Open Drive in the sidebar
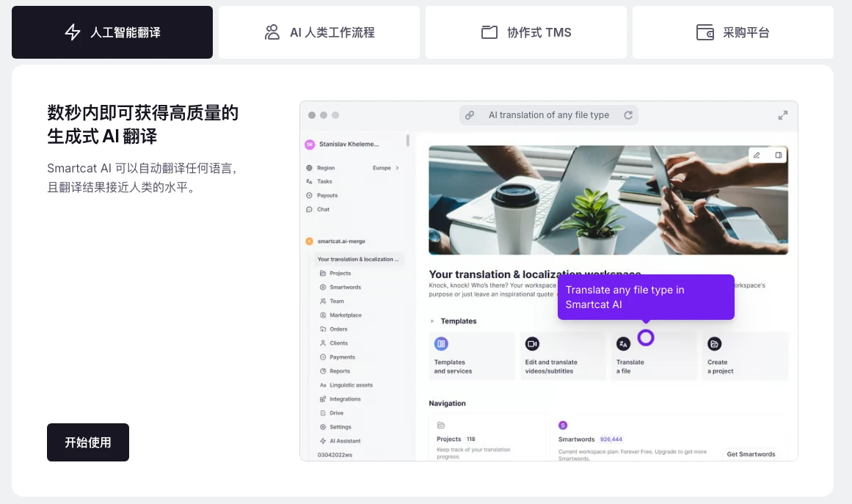 coord(336,413)
